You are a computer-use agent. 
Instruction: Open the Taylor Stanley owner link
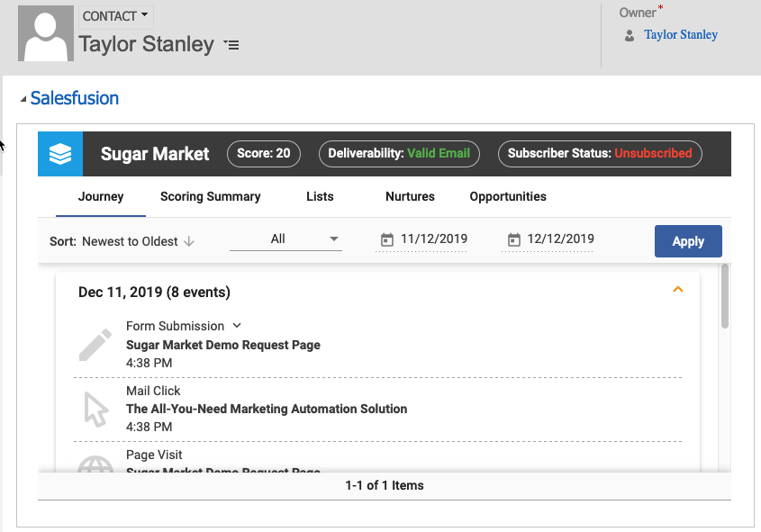point(681,35)
